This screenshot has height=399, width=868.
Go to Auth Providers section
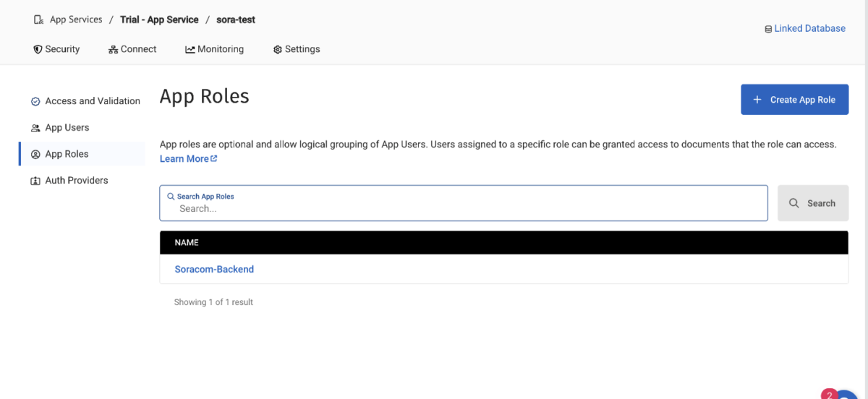pos(76,180)
